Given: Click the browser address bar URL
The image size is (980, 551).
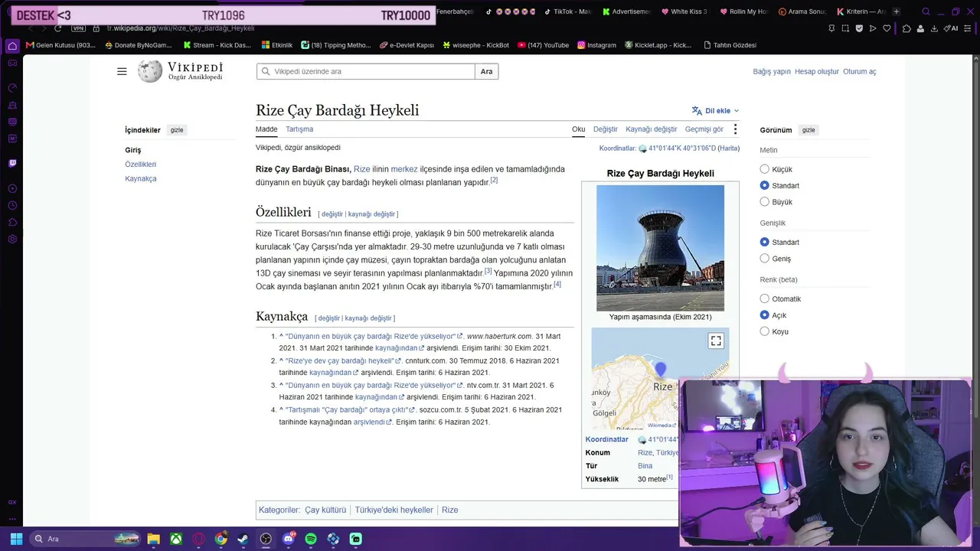Looking at the screenshot, I should (181, 28).
